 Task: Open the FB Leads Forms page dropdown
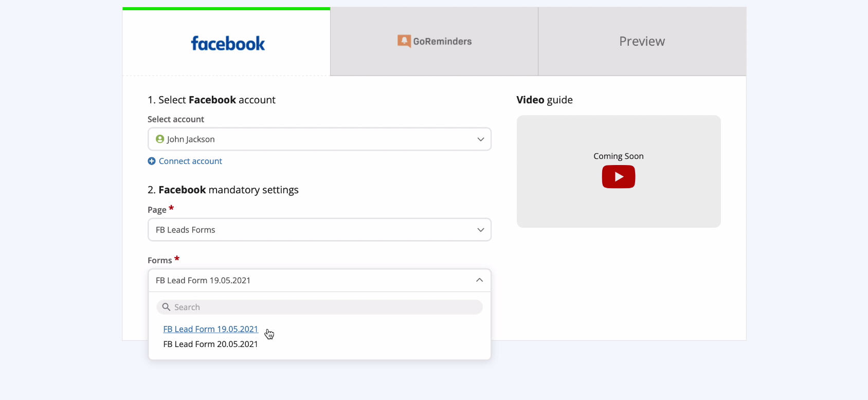pos(319,230)
